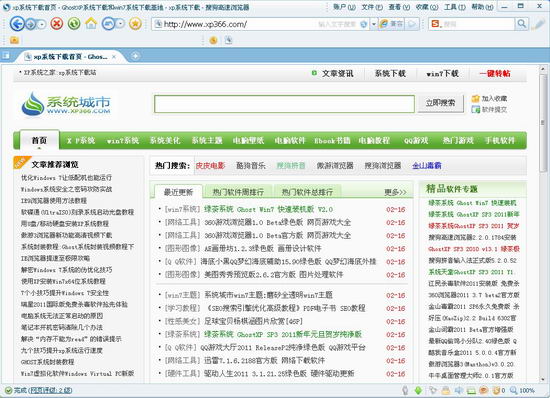Click the search magnifier in the Sogou box

click(522, 24)
